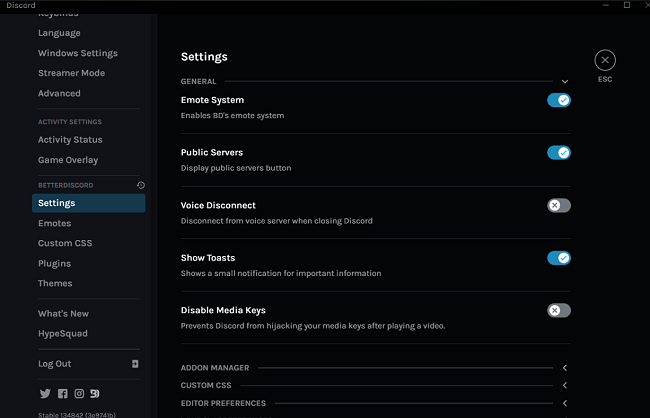Click the Voice Disconnect setting title
650x418 pixels.
pyautogui.click(x=218, y=205)
